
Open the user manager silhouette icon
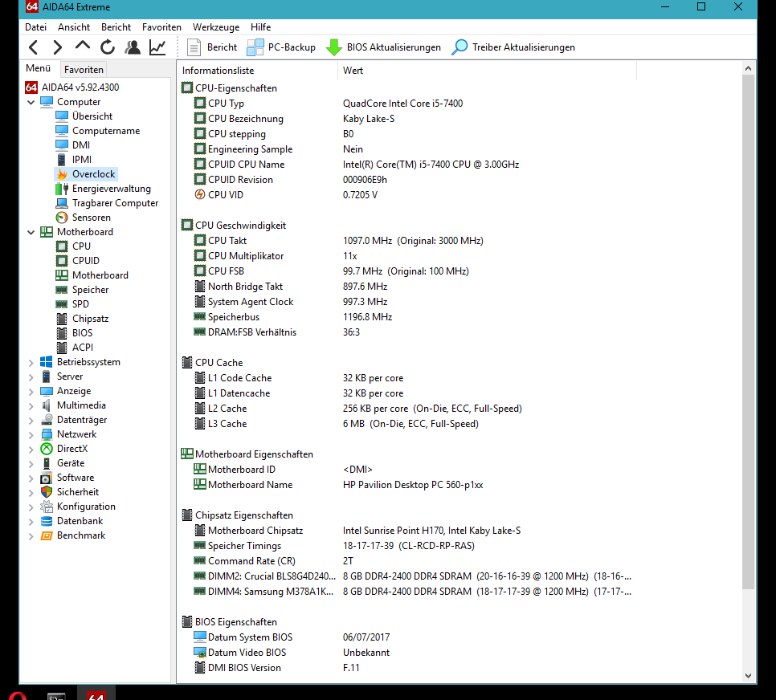point(132,47)
